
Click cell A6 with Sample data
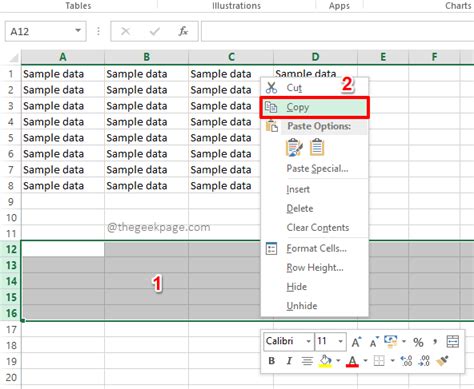point(63,154)
